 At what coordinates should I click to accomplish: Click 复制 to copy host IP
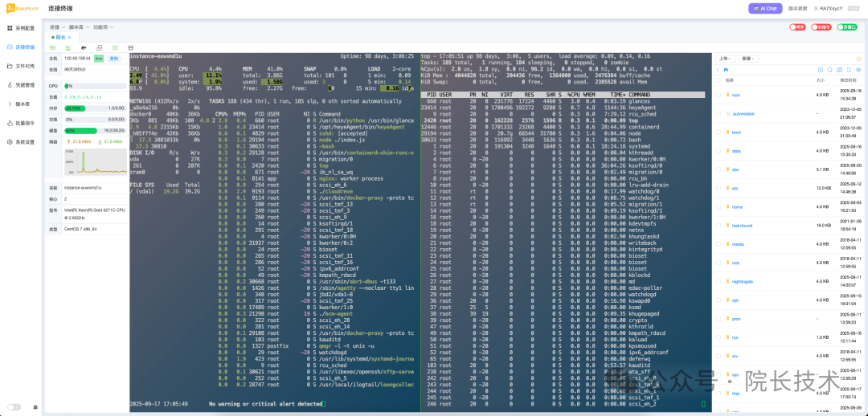[x=113, y=59]
